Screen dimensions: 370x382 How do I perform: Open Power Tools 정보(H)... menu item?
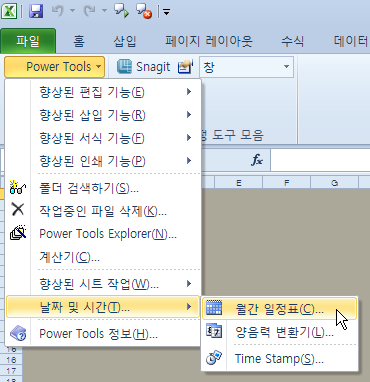point(103,334)
